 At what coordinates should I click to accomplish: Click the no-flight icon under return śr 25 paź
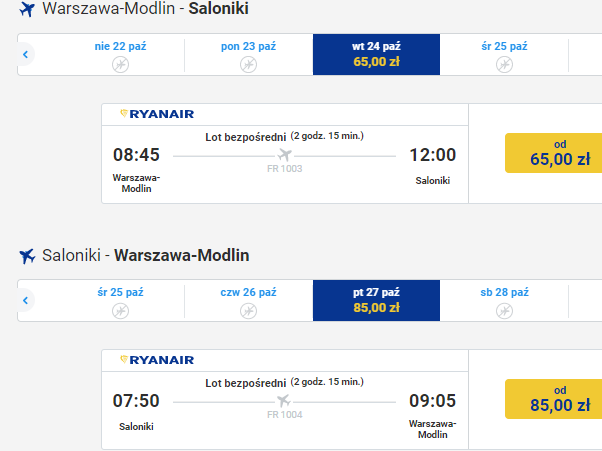click(120, 311)
